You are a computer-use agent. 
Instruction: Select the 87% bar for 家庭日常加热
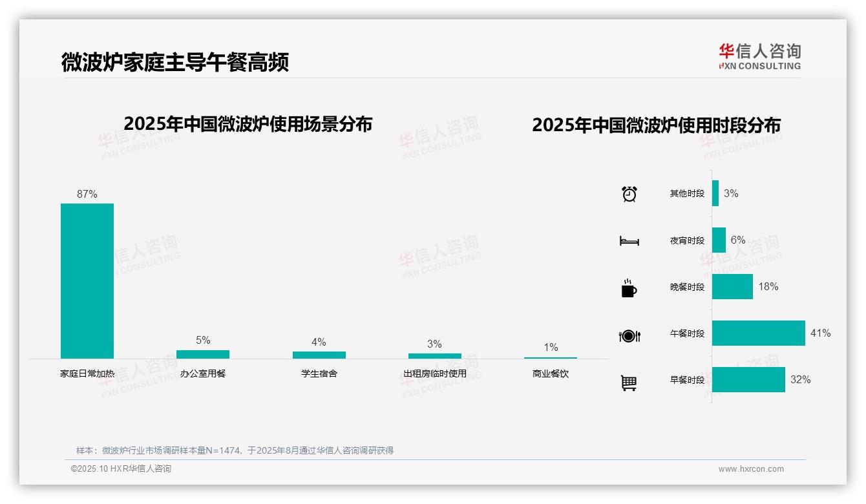click(86, 281)
